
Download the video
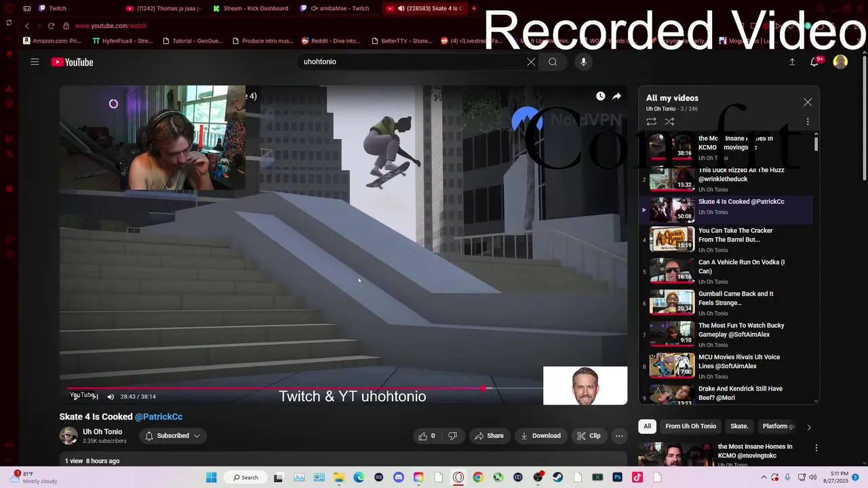pyautogui.click(x=540, y=436)
